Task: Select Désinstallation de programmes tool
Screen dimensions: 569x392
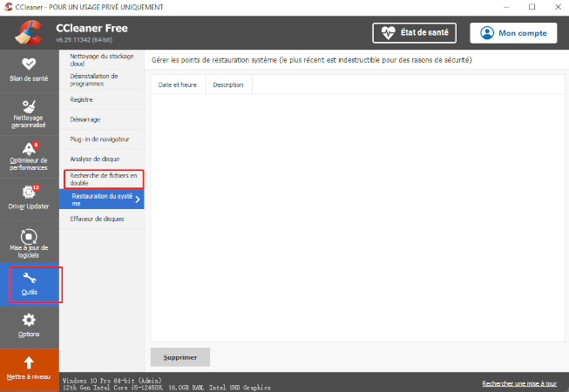Action: [x=102, y=80]
